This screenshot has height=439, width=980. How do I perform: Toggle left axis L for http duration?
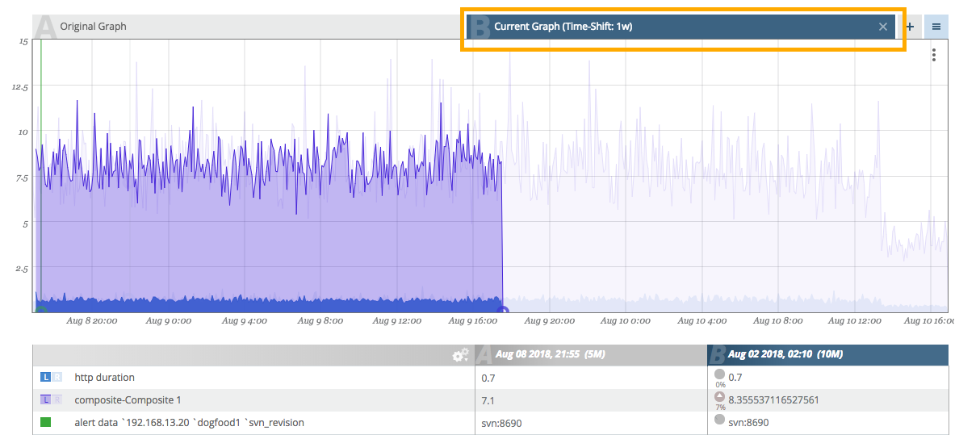[x=46, y=377]
